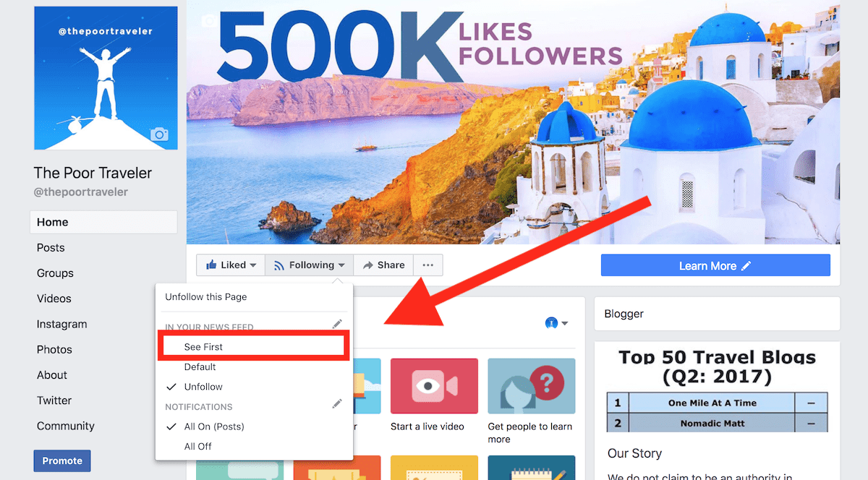This screenshot has height=480, width=868.
Task: Collapse the Following dropdown menu
Action: point(309,265)
